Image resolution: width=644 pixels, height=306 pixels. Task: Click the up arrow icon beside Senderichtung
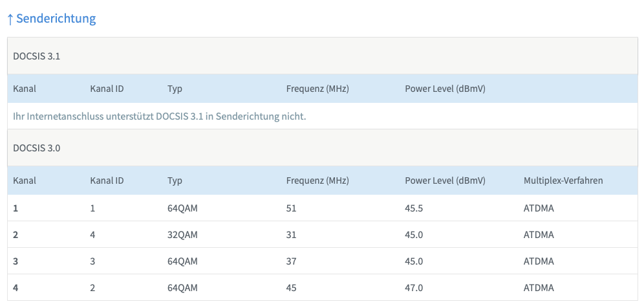[x=10, y=19]
